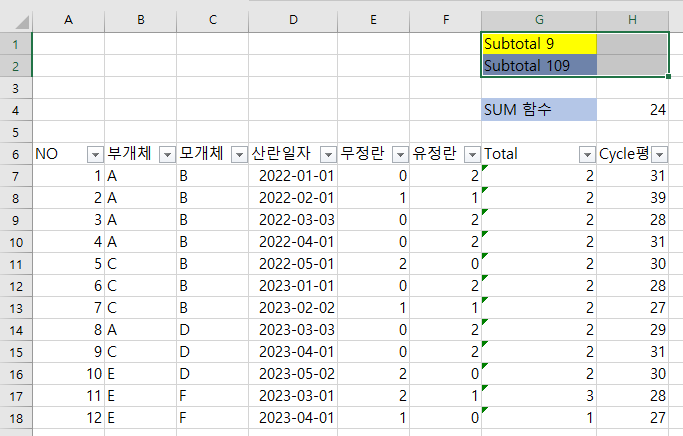683x436 pixels.
Task: Select column D header
Action: point(293,20)
